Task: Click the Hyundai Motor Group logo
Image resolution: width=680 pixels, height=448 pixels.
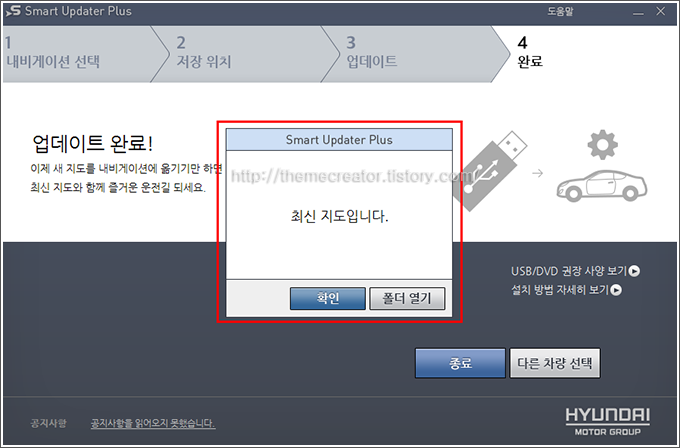Action: [607, 421]
